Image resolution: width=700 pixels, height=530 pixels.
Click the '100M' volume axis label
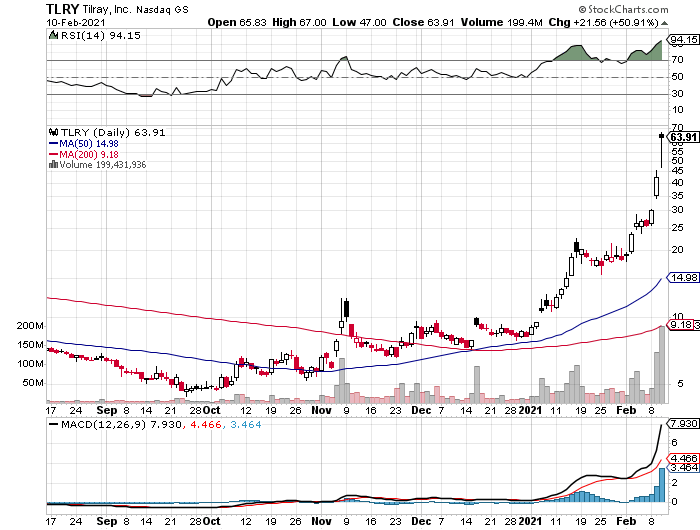pos(30,364)
